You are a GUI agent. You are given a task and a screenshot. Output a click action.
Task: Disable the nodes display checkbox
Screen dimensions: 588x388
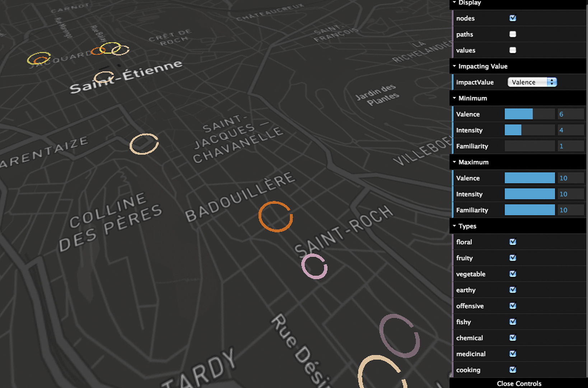(x=513, y=18)
